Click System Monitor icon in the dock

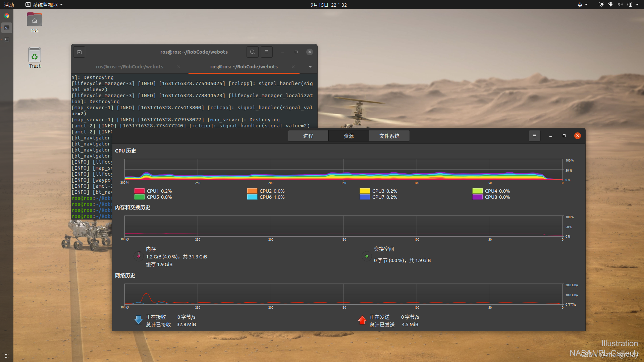coord(7,28)
